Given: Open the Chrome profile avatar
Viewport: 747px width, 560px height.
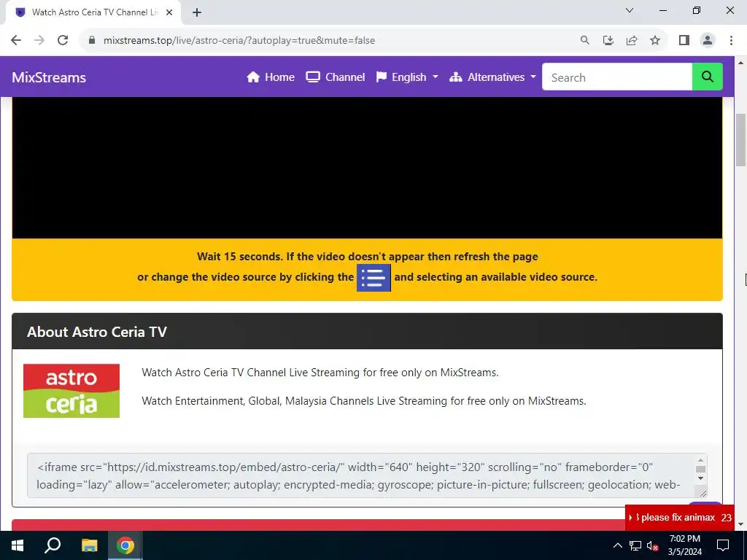Looking at the screenshot, I should point(708,41).
